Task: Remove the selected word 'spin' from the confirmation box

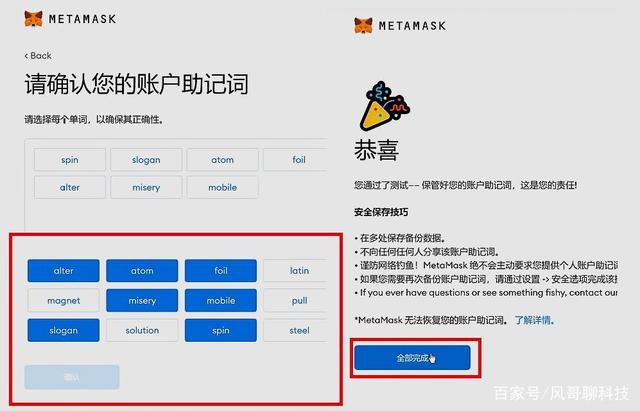Action: click(70, 160)
